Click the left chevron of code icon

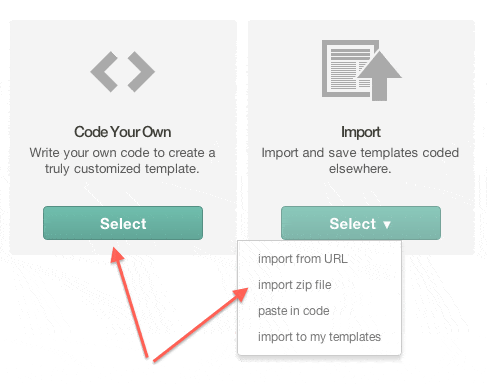(x=104, y=71)
